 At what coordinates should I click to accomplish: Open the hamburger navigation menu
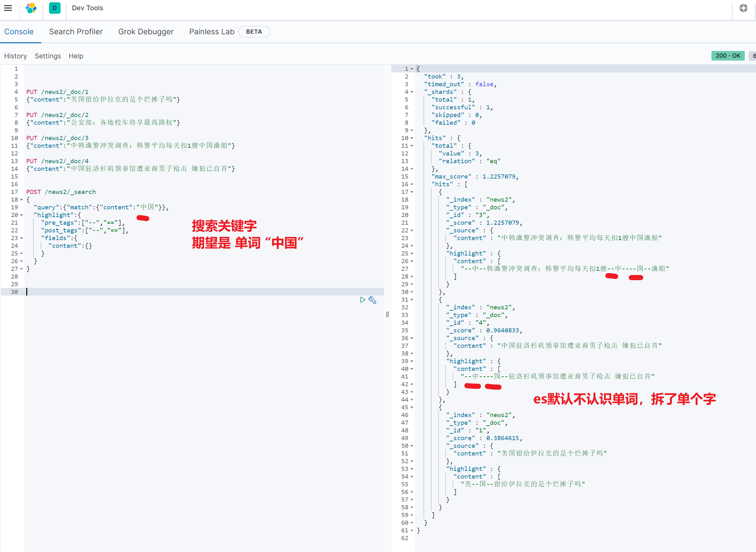[x=8, y=8]
